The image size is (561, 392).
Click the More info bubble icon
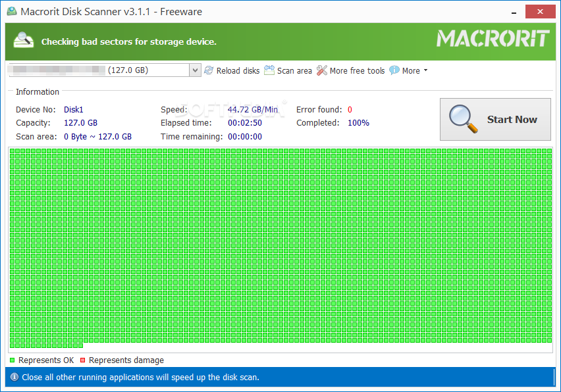click(x=394, y=70)
